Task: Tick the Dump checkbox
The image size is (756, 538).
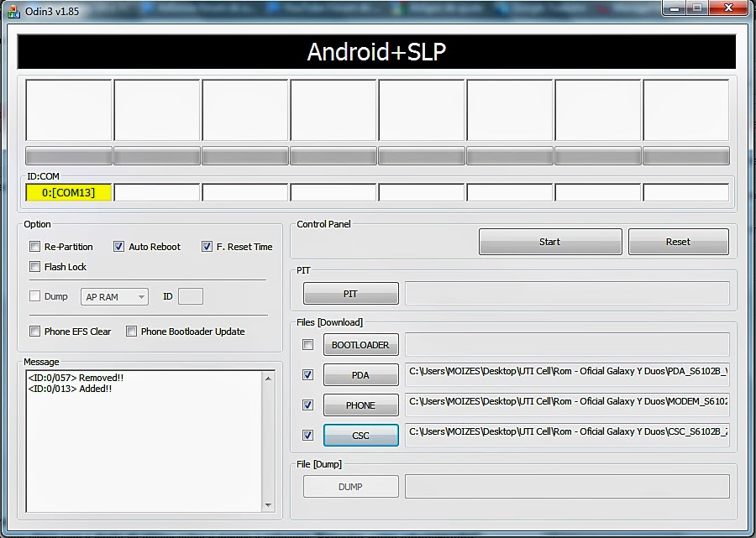Action: point(34,295)
